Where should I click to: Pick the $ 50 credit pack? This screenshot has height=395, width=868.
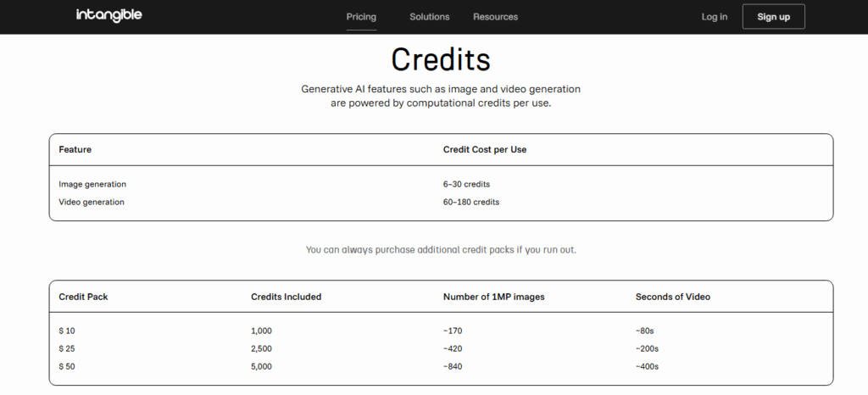[68, 367]
